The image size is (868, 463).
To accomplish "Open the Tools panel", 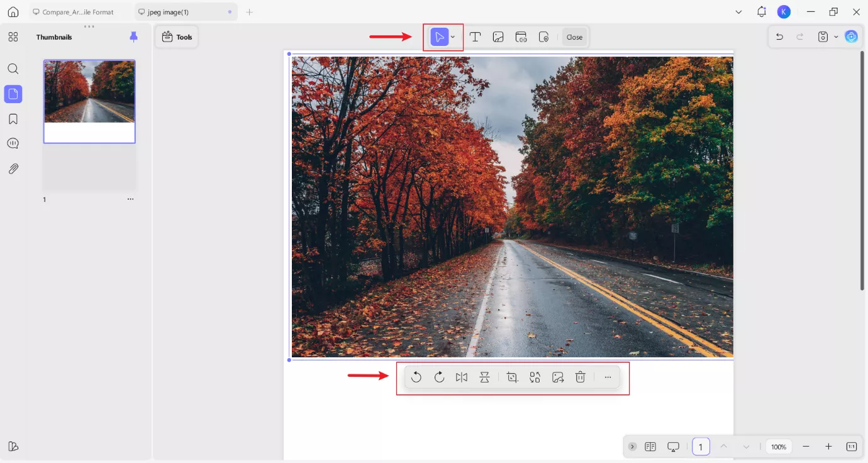I will [177, 36].
